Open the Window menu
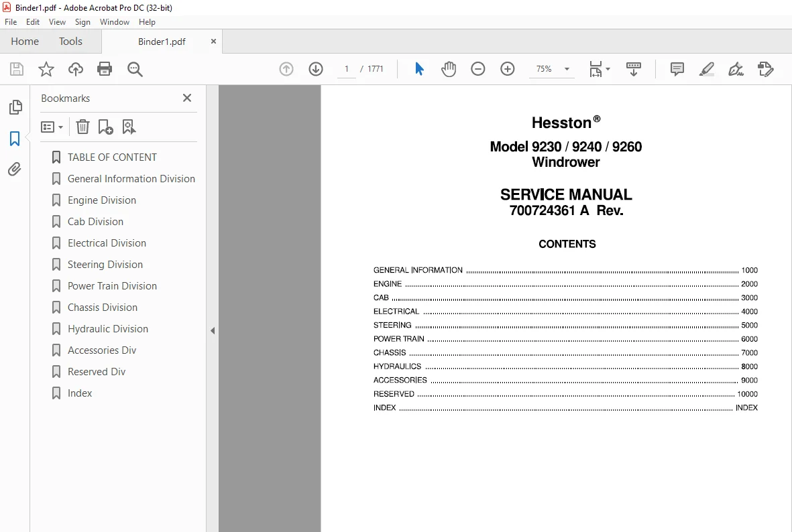The height and width of the screenshot is (532, 792). [115, 21]
